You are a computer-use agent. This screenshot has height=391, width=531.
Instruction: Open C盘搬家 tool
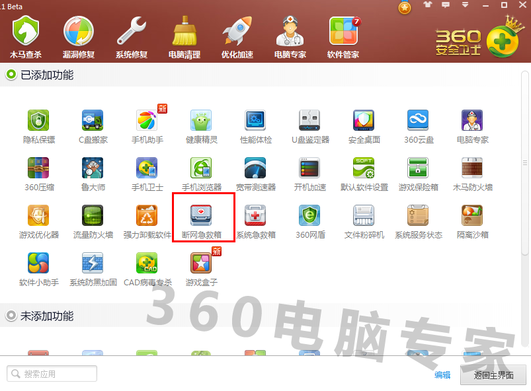pyautogui.click(x=93, y=126)
